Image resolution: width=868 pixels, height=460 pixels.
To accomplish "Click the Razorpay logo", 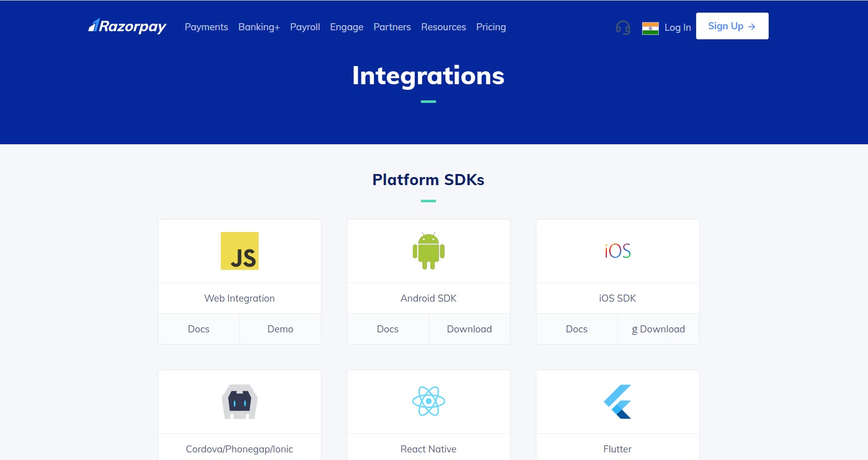I will [x=127, y=26].
